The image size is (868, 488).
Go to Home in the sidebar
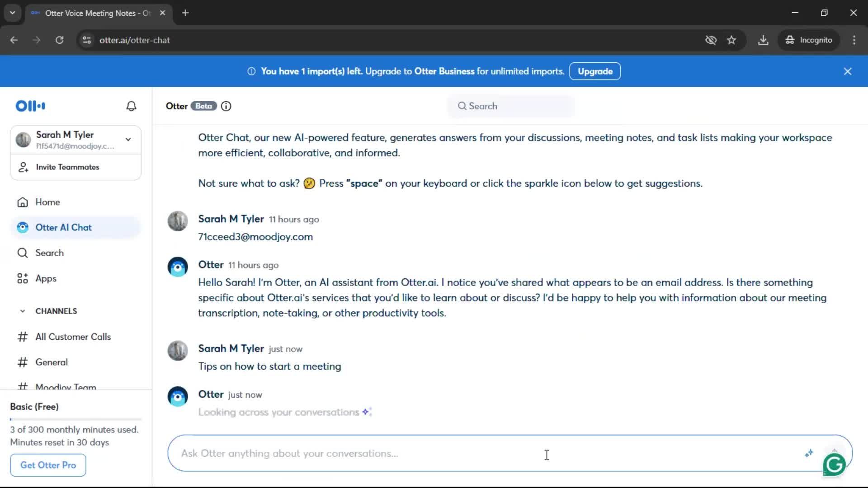(x=76, y=202)
